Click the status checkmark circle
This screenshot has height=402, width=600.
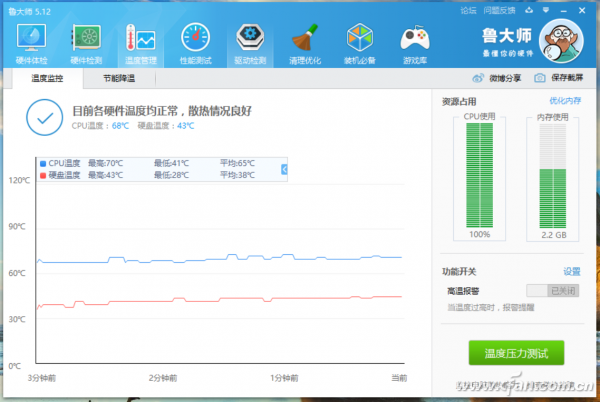(x=45, y=117)
